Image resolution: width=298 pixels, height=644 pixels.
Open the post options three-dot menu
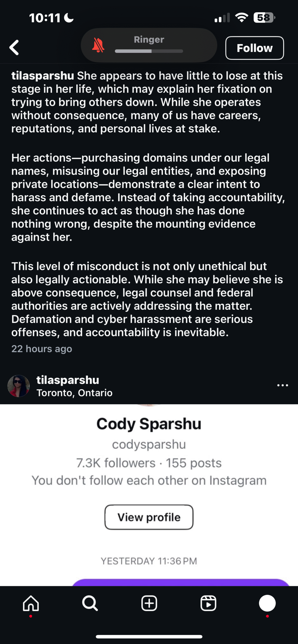[282, 385]
